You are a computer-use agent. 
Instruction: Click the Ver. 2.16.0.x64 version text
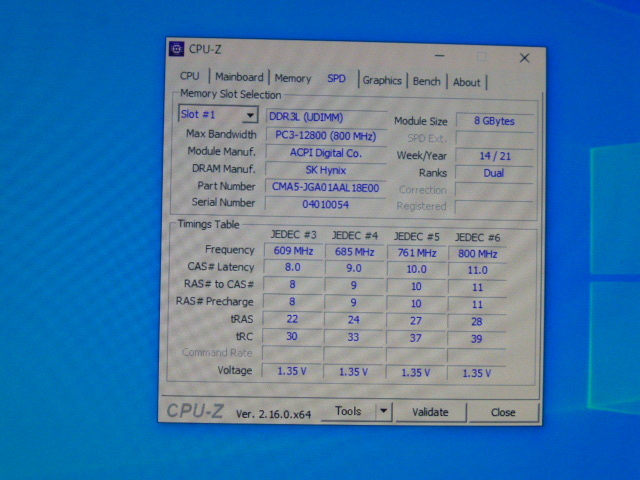tap(273, 414)
